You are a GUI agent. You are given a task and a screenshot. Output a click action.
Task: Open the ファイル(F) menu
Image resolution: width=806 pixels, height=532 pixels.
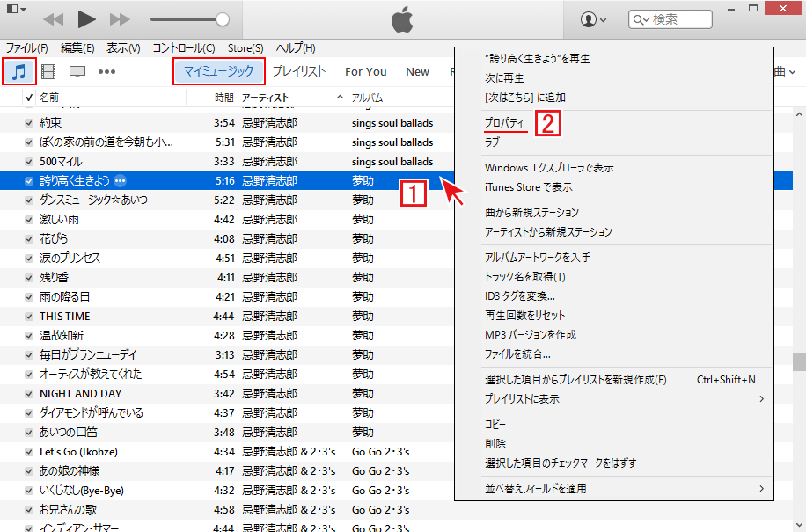[26, 48]
